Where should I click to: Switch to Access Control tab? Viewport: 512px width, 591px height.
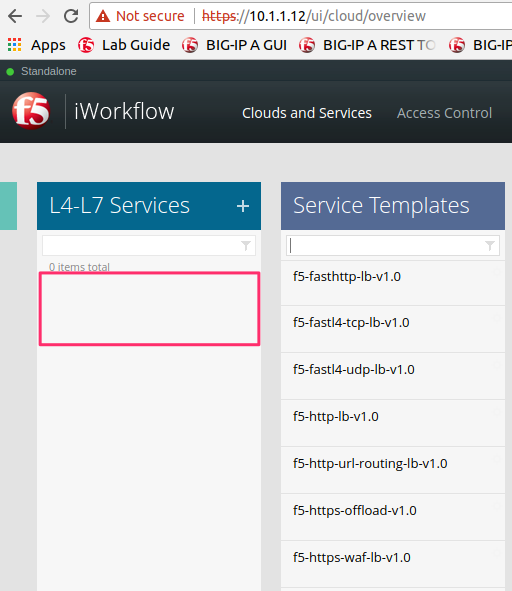coord(444,113)
